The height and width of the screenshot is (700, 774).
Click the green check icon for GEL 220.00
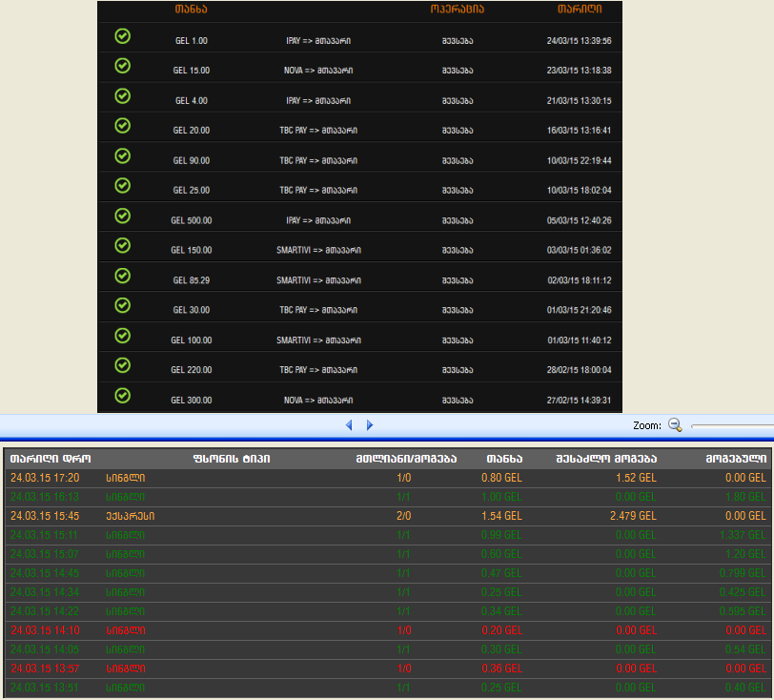click(x=122, y=365)
